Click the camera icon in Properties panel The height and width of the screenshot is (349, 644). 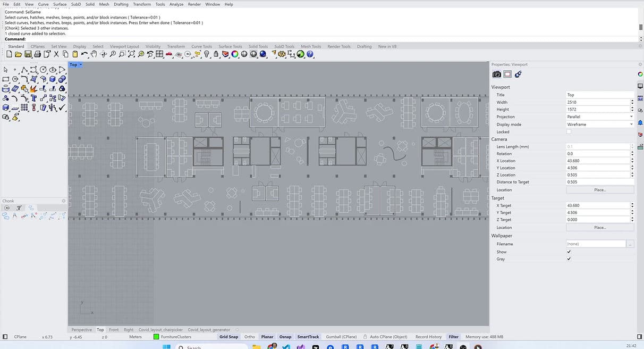496,74
